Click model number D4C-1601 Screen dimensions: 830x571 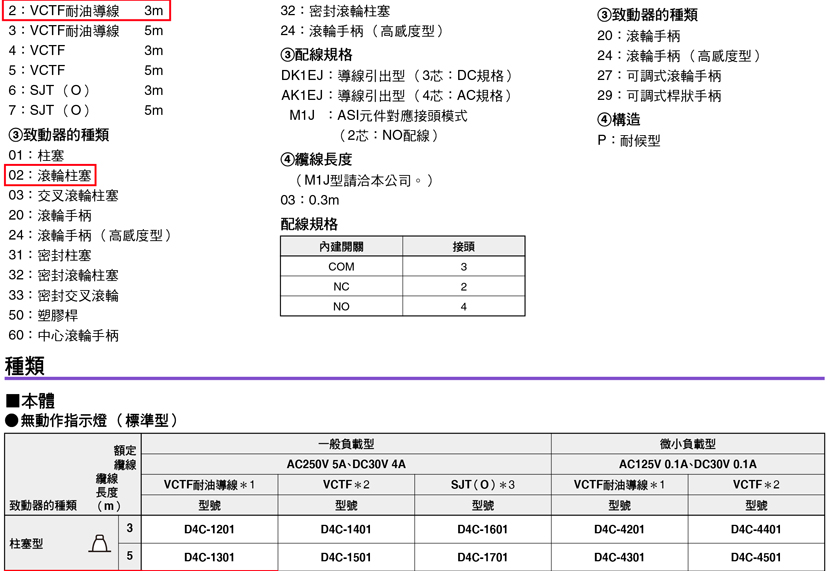pyautogui.click(x=482, y=529)
